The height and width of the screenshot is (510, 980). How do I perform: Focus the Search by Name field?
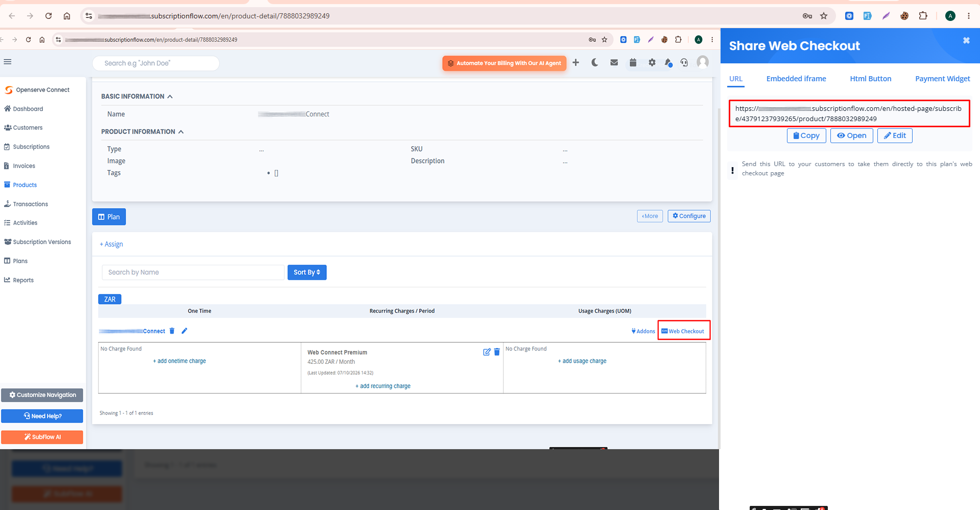193,272
